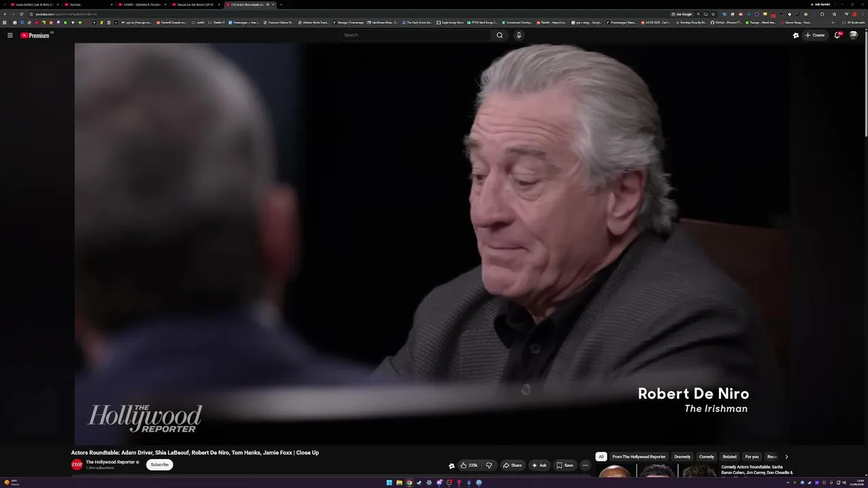868x488 pixels.
Task: Dislike the video with thumbs down
Action: 489,466
